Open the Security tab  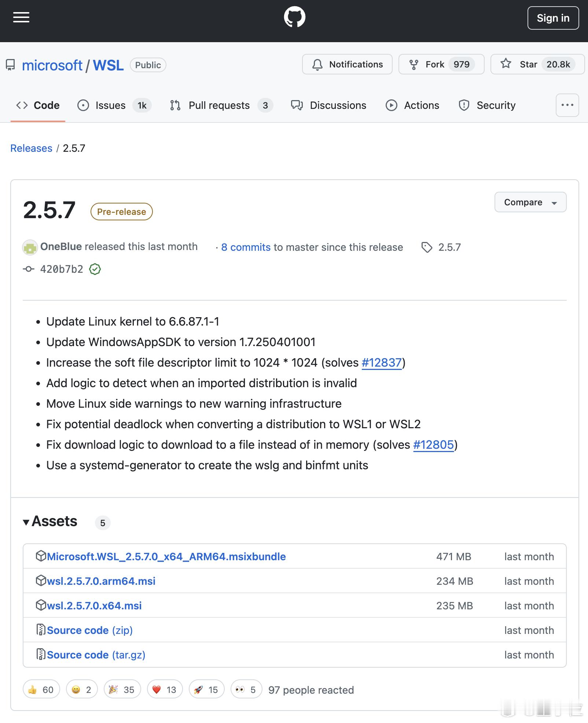pyautogui.click(x=487, y=106)
